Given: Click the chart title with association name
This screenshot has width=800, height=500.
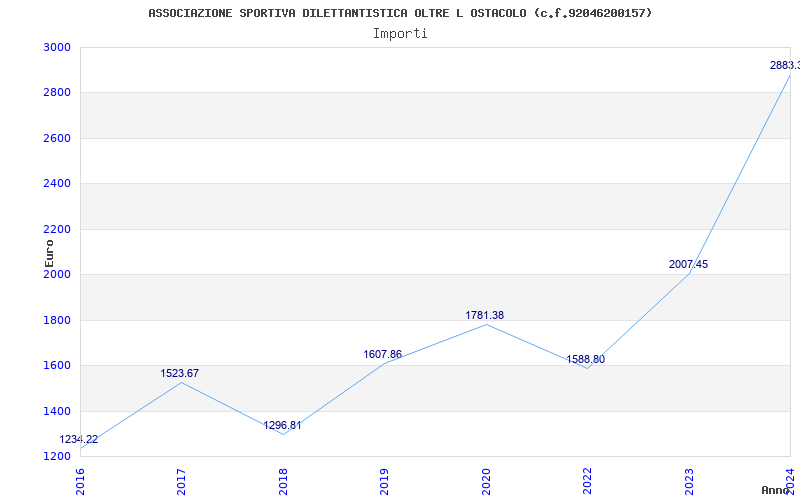Looking at the screenshot, I should (x=400, y=13).
